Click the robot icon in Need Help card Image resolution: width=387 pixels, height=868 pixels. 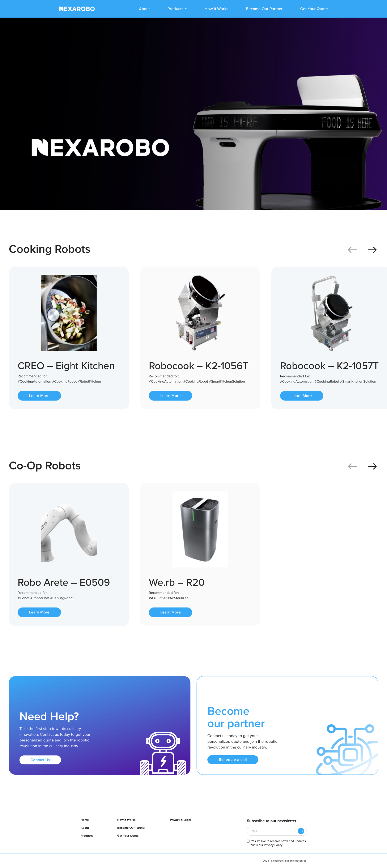(x=163, y=753)
